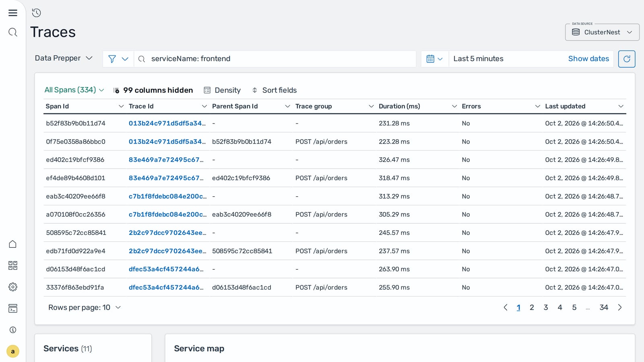Open trace c7b1f8fdebc084e200c for span a070108f0cc26356
Image resolution: width=644 pixels, height=362 pixels.
[167, 214]
